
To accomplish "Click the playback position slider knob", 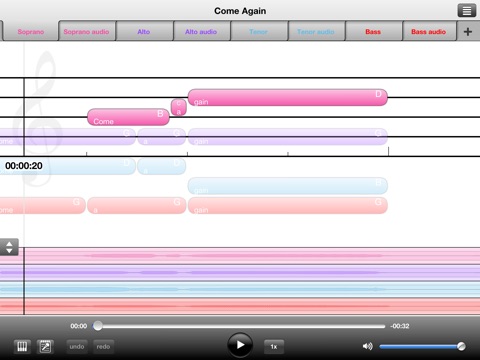I will tap(98, 326).
